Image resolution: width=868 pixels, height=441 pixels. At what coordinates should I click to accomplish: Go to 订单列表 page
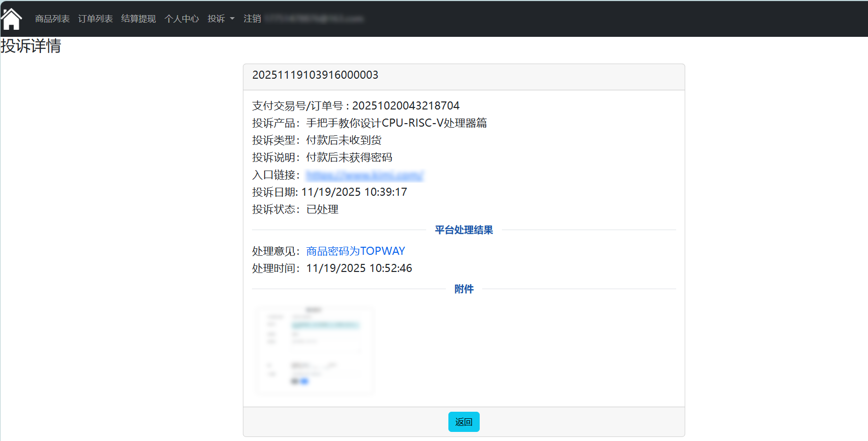tap(95, 19)
